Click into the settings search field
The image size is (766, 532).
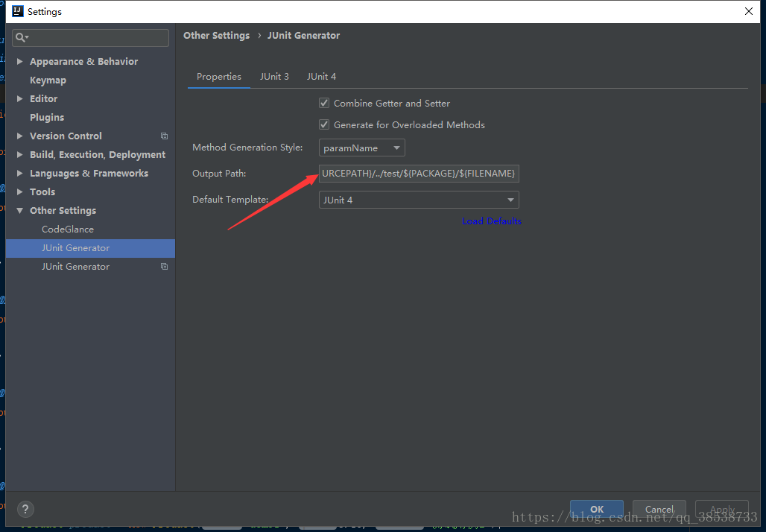coord(90,37)
